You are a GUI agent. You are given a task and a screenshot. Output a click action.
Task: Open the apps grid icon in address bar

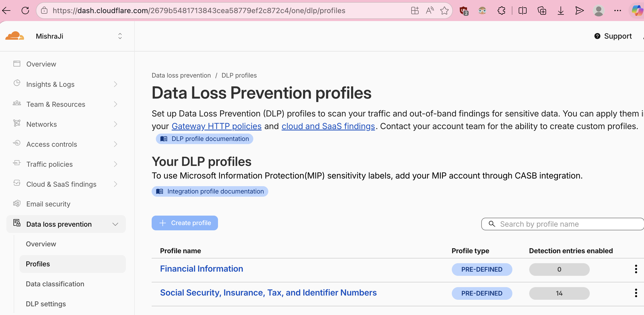coord(415,11)
